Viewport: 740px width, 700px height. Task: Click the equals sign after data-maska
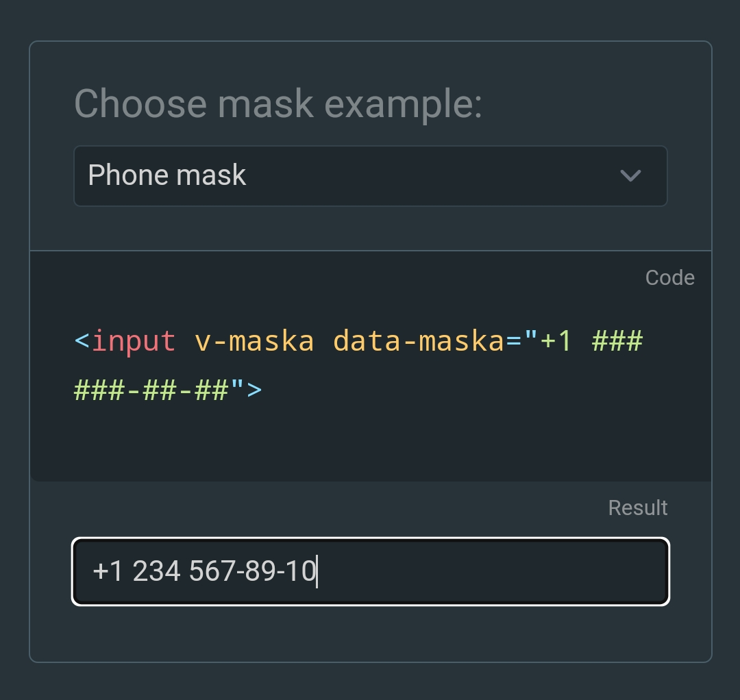click(513, 341)
